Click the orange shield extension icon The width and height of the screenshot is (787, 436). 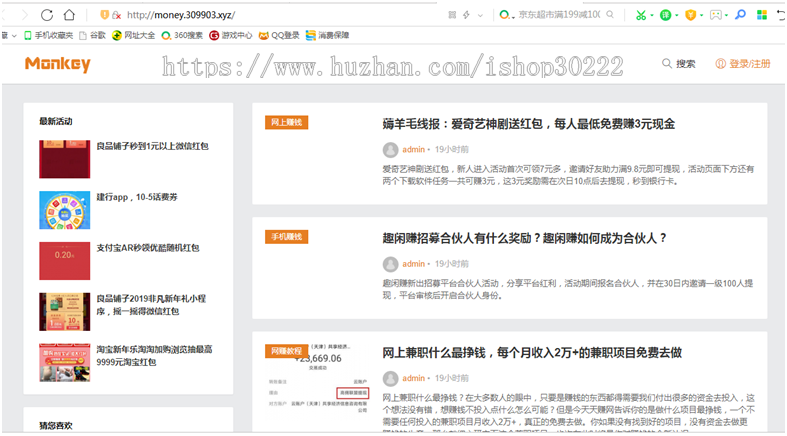691,16
